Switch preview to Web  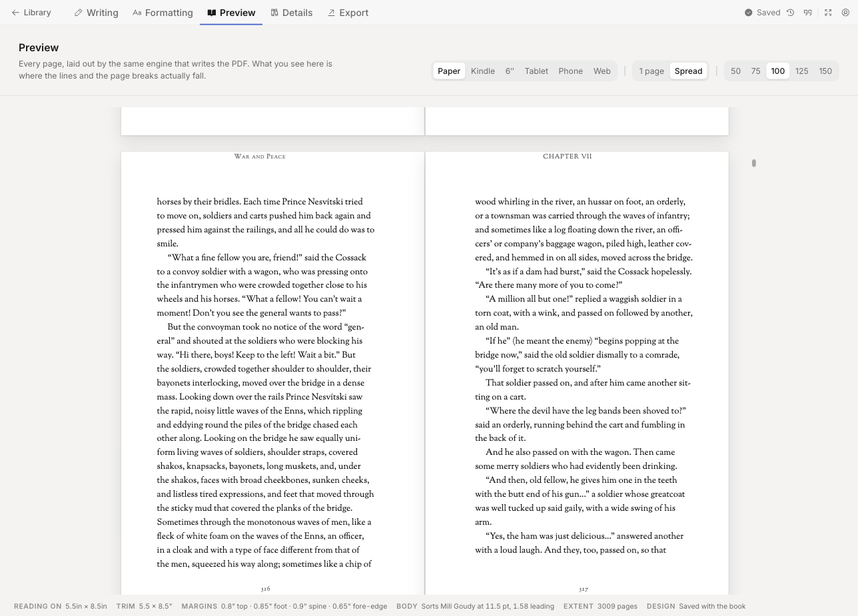click(602, 71)
